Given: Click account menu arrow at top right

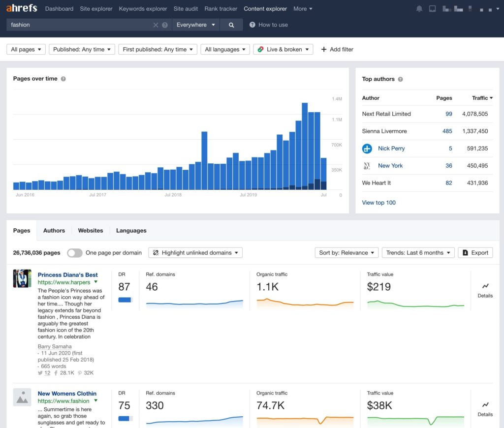Looking at the screenshot, I should pos(498,9).
